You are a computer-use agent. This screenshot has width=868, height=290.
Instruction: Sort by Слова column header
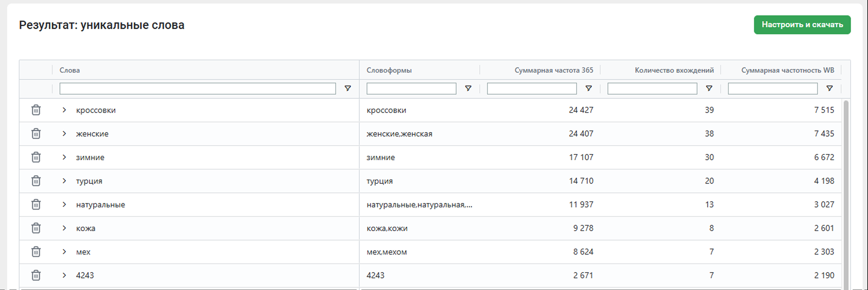click(x=70, y=70)
